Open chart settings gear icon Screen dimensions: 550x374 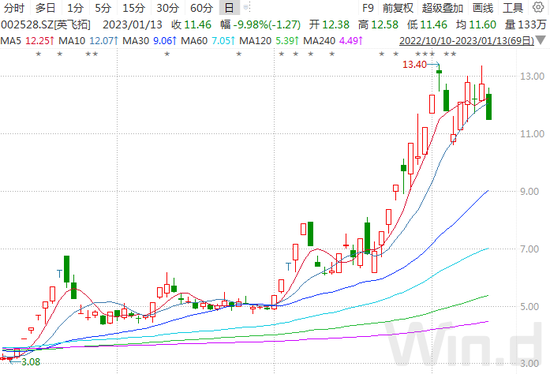click(538, 7)
